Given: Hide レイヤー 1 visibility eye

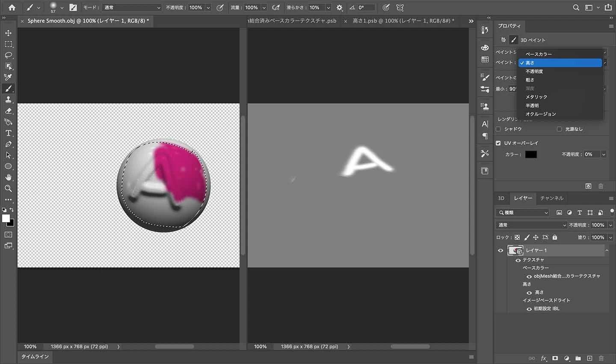Looking at the screenshot, I should pos(500,250).
